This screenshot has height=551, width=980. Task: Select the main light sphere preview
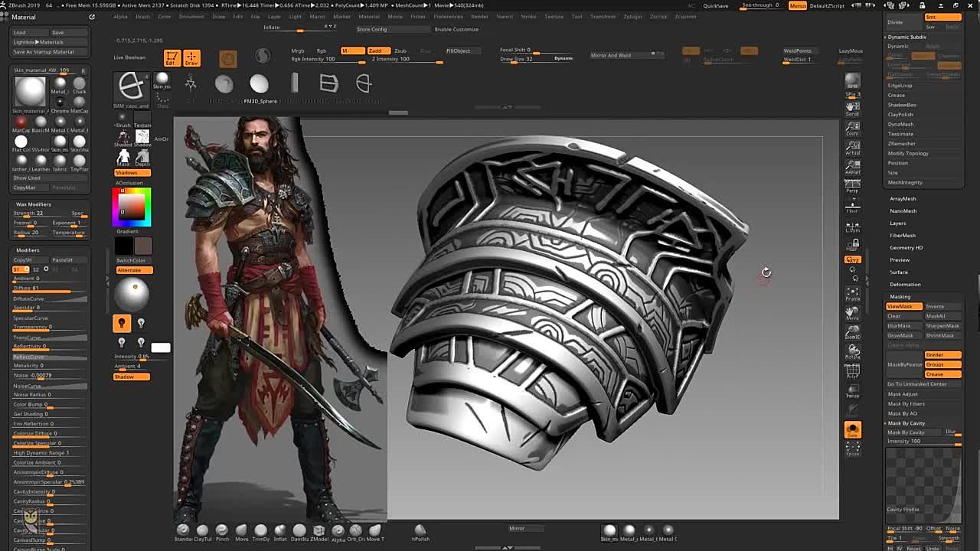click(x=132, y=295)
